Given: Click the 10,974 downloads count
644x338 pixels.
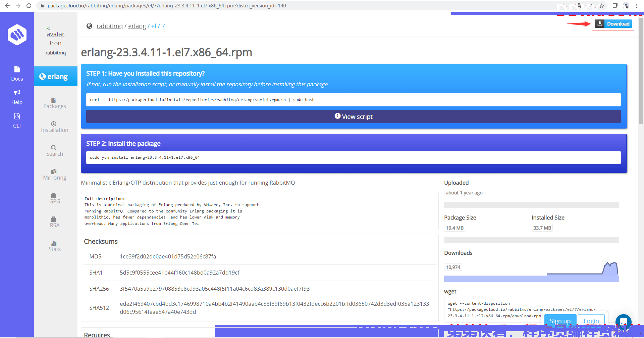Looking at the screenshot, I should (x=453, y=267).
